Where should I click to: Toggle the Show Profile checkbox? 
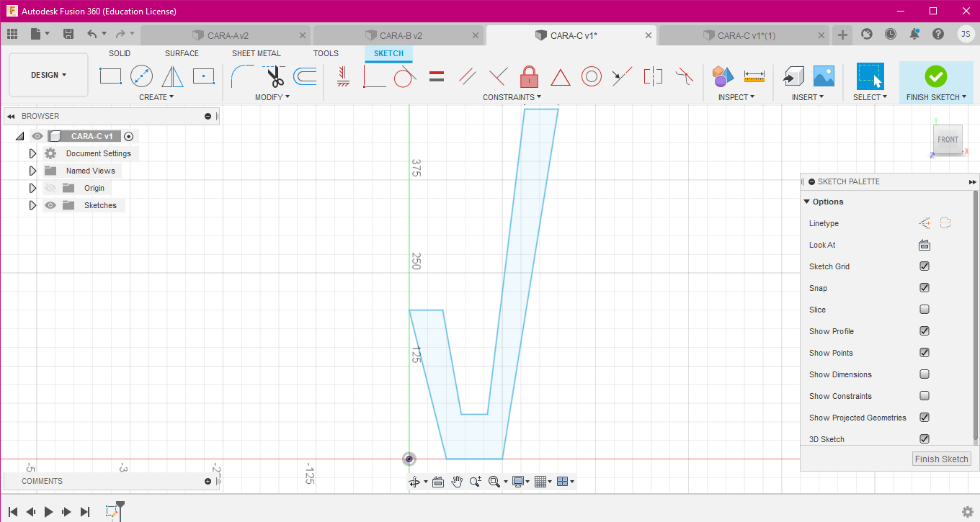click(x=925, y=331)
